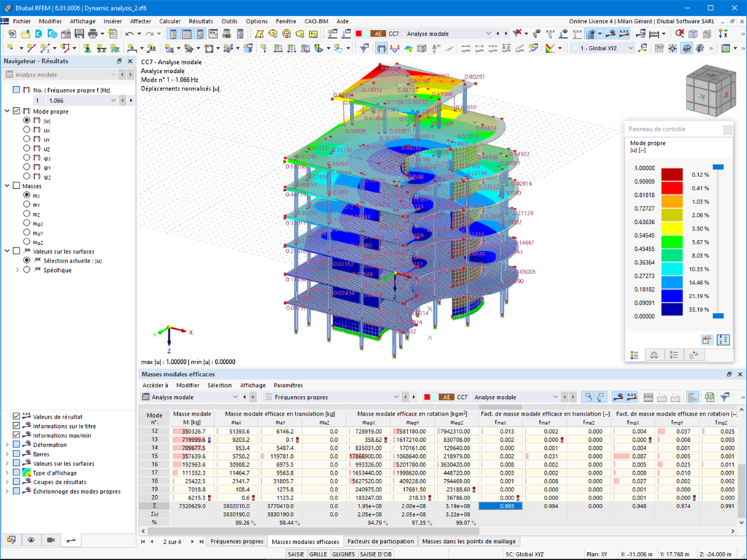747x560 pixels.
Task: Click the dark red 1.00000 color swatch
Action: pos(672,174)
